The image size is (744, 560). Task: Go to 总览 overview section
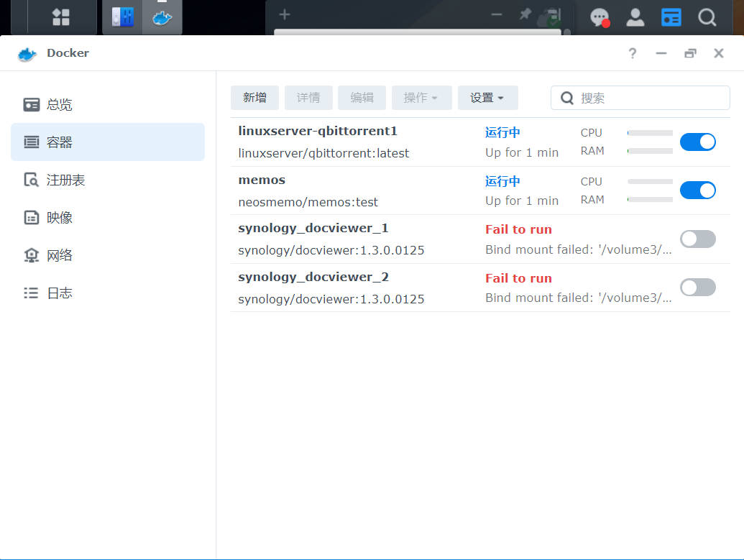coord(108,104)
